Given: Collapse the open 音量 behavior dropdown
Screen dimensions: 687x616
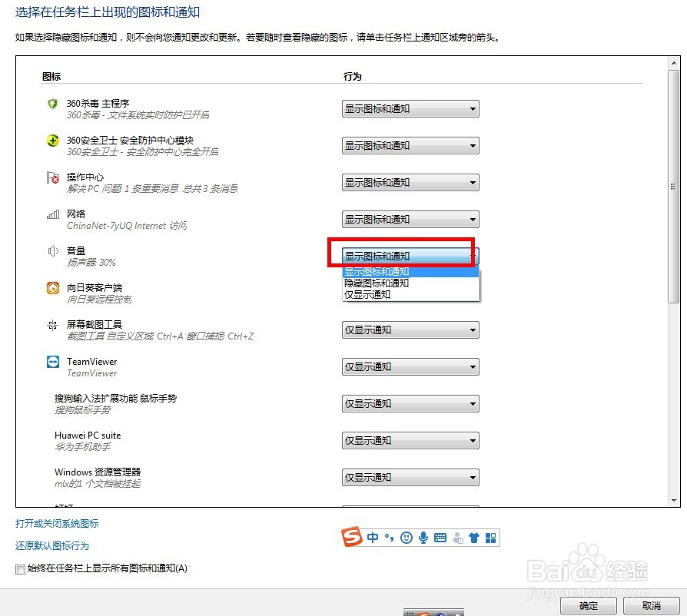Looking at the screenshot, I should tap(410, 256).
